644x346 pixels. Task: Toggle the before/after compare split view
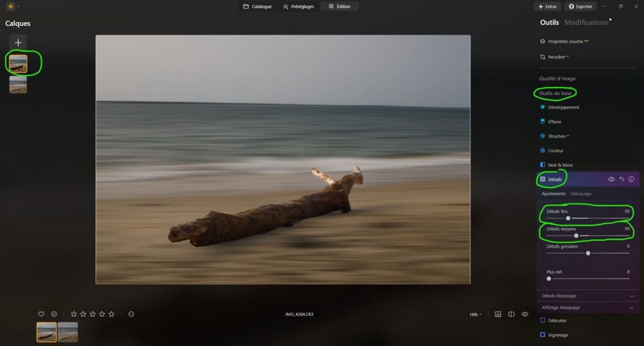point(511,314)
